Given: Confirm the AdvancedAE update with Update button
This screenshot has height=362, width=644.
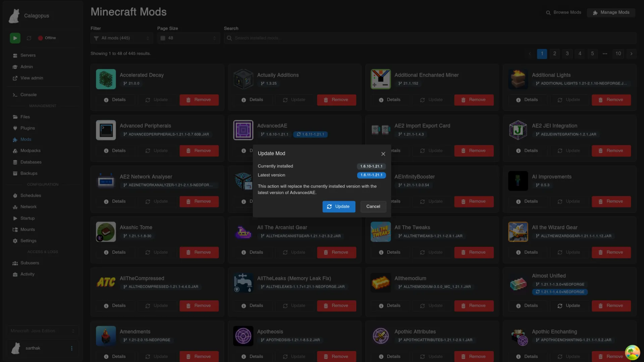Looking at the screenshot, I should pos(338,206).
